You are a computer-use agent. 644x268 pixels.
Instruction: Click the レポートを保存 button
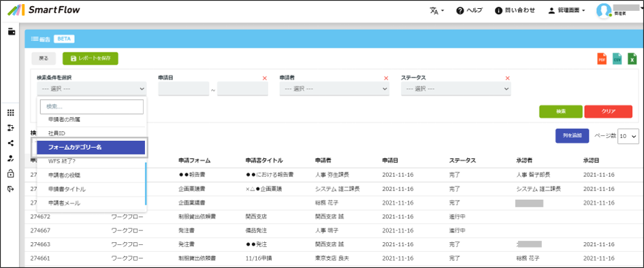coord(91,58)
